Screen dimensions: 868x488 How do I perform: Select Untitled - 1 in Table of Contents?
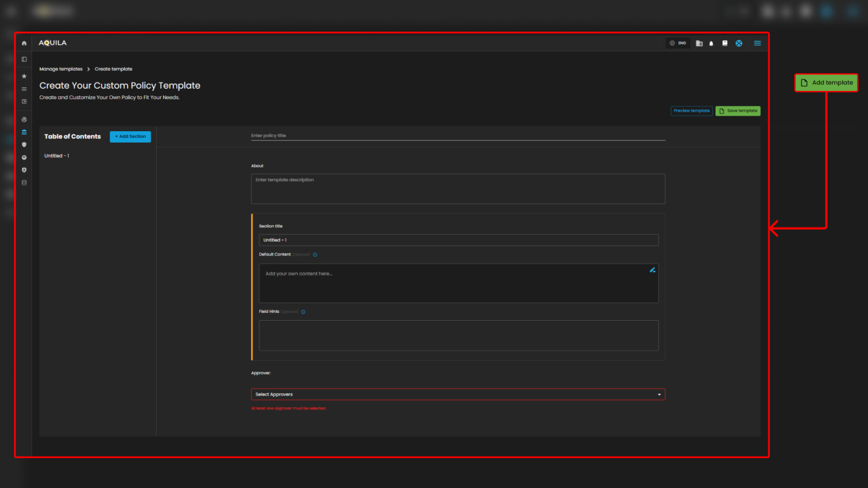[57, 156]
